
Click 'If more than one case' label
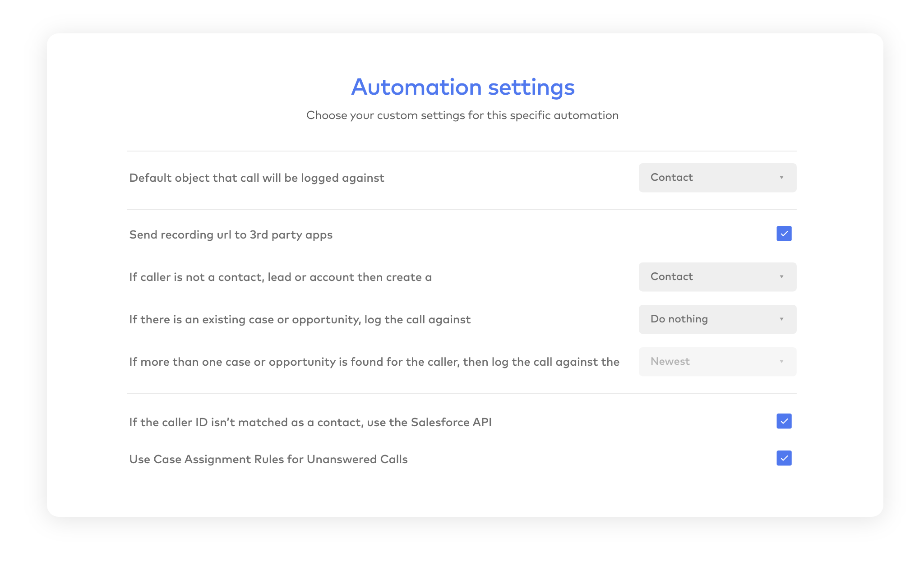coord(374,362)
